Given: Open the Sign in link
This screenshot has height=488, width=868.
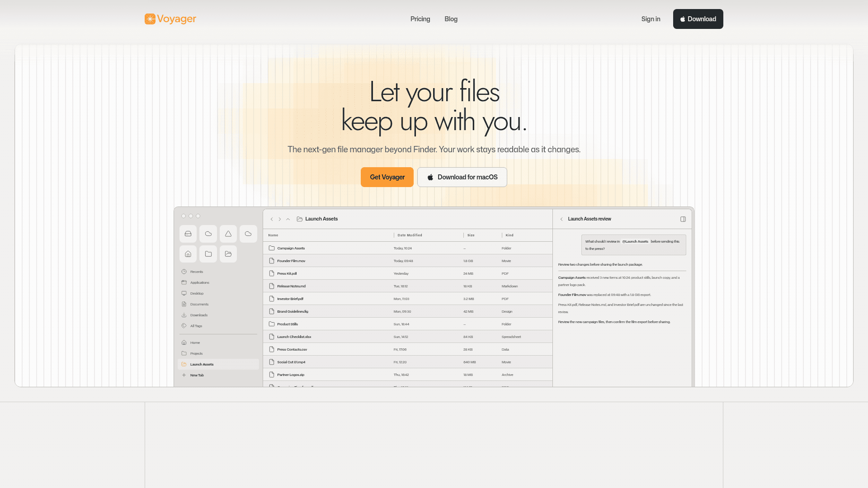Looking at the screenshot, I should click(651, 19).
